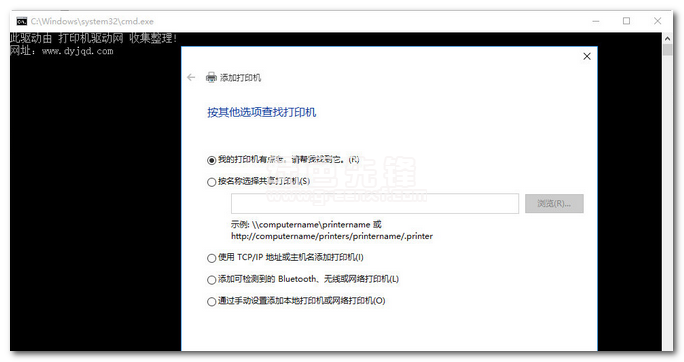
Task: Click the cmd.exe icon in title bar
Action: (x=22, y=21)
